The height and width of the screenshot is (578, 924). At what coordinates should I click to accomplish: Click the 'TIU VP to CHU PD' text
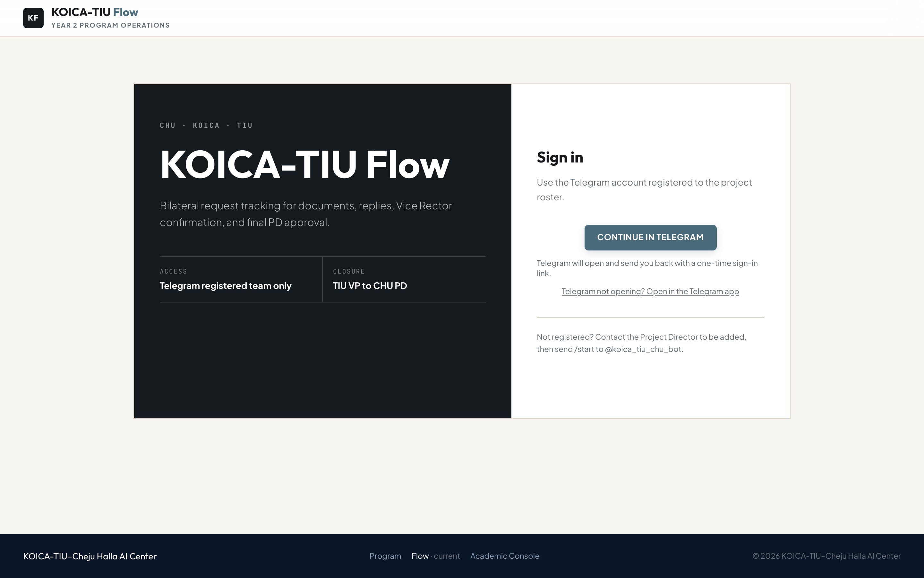point(370,286)
